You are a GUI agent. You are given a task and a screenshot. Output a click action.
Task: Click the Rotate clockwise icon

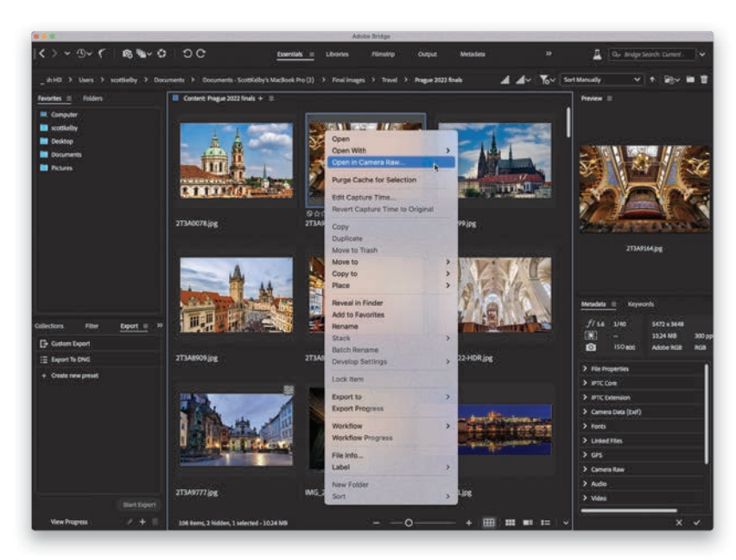(x=201, y=54)
